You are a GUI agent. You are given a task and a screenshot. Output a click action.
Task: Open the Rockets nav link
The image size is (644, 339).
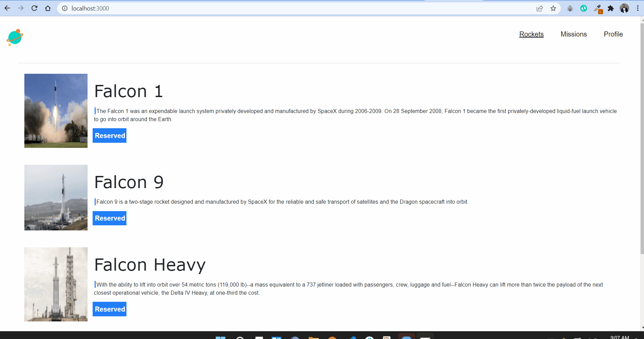[x=531, y=34]
